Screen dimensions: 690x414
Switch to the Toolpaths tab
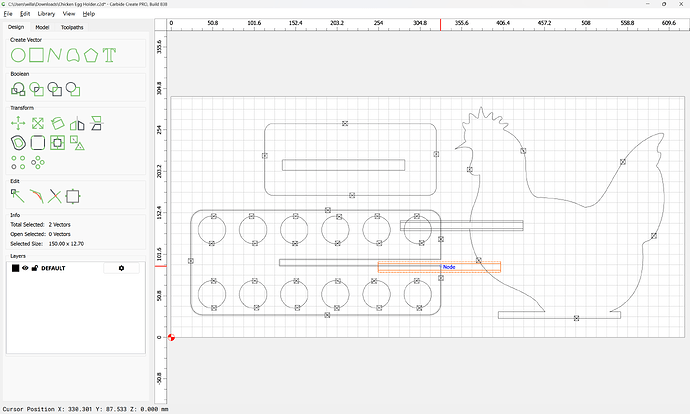tap(73, 27)
